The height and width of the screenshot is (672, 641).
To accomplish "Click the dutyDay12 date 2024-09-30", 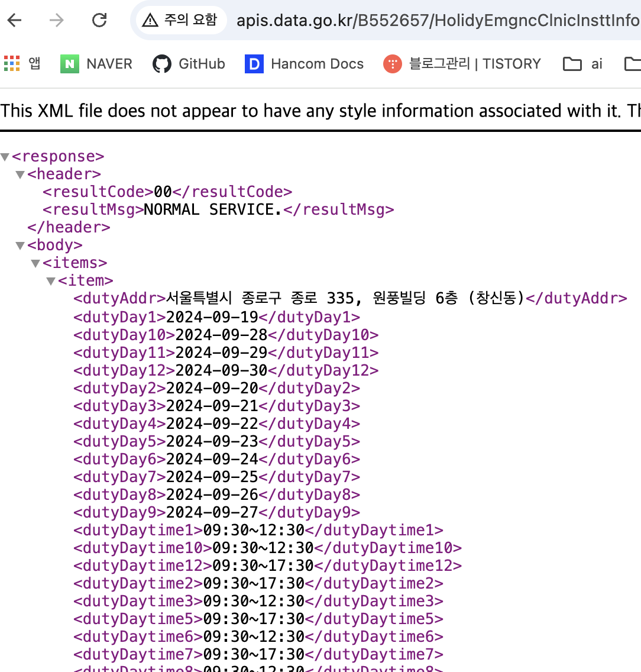I will click(x=222, y=370).
